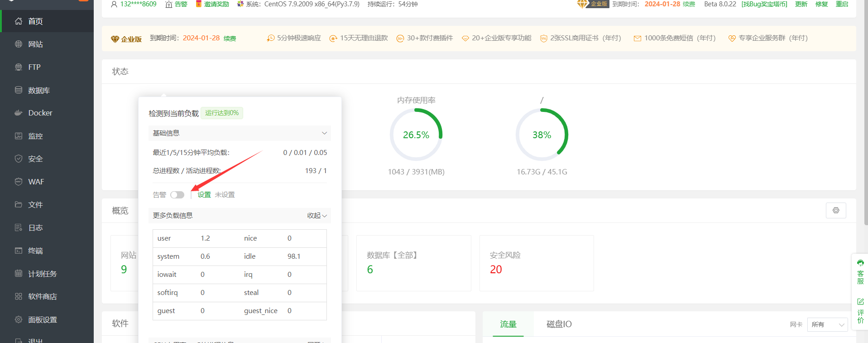Screen dimensions: 868x343
Task: Collapse the 基础信息 section chevron
Action: click(x=324, y=133)
